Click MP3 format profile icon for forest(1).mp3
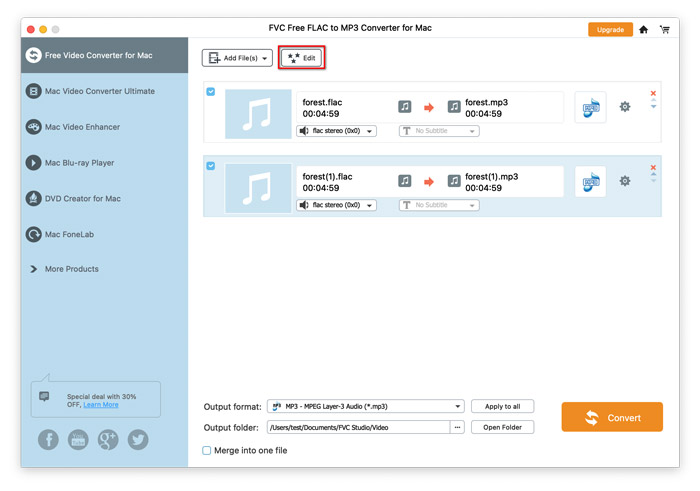 coord(591,182)
